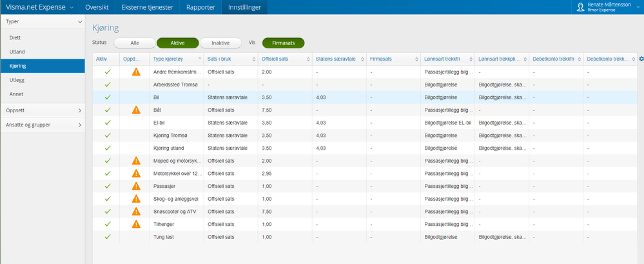
Task: Click active checkmark for Tung last
Action: point(108,237)
